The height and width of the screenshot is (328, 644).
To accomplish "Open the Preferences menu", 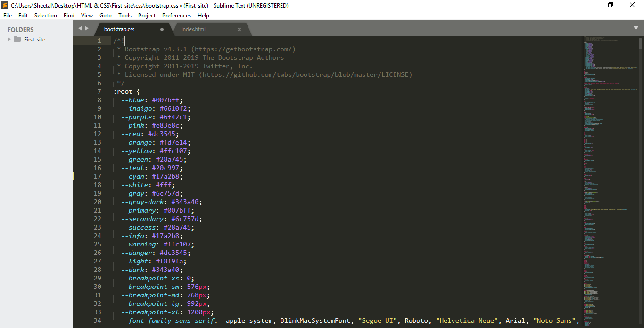I will 176,16.
